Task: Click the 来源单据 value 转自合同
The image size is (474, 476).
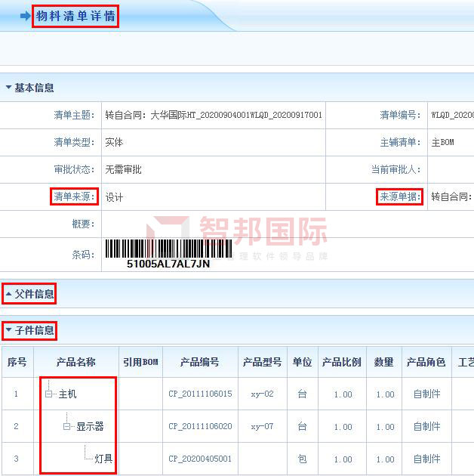Action: point(452,196)
